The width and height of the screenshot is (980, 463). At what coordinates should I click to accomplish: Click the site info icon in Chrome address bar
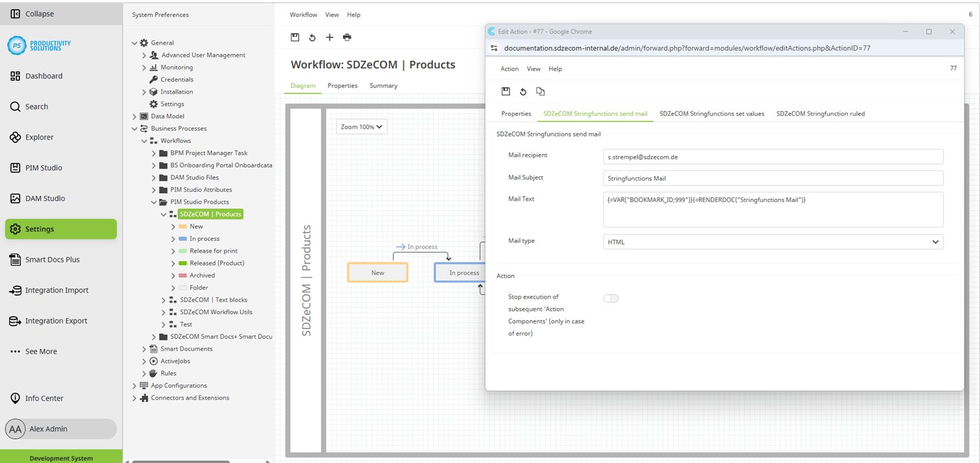click(x=494, y=48)
